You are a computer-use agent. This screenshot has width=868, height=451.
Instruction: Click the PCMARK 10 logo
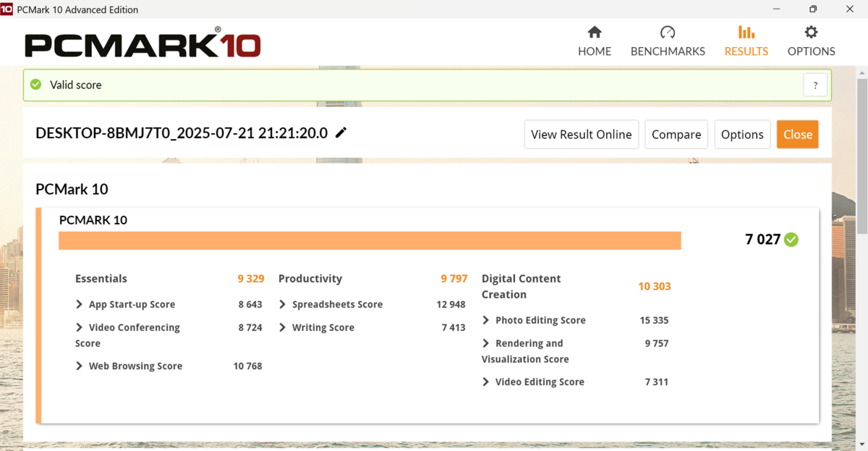pos(142,43)
